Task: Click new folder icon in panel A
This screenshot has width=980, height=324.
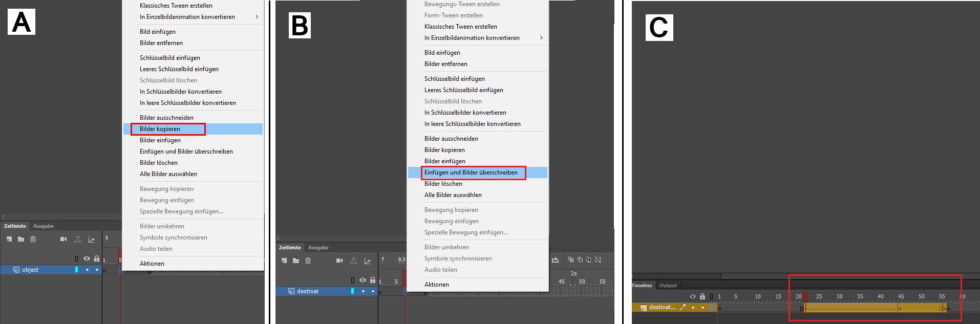Action: click(21, 239)
